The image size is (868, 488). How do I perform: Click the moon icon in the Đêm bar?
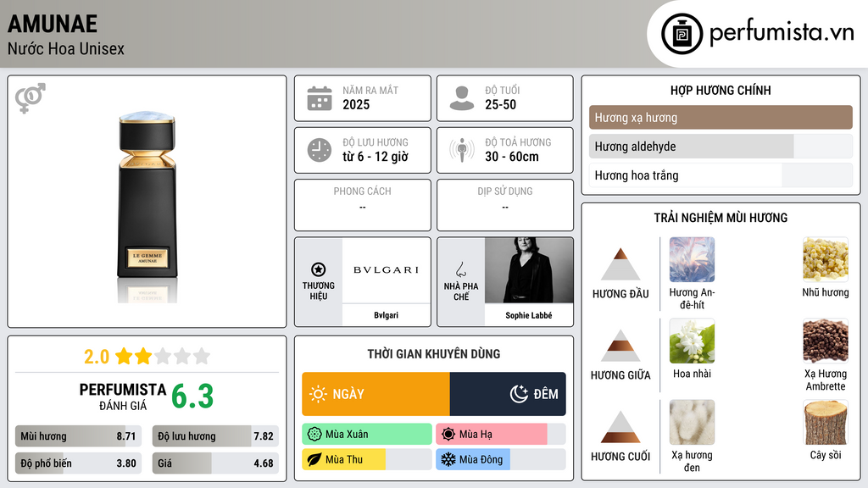pyautogui.click(x=519, y=394)
